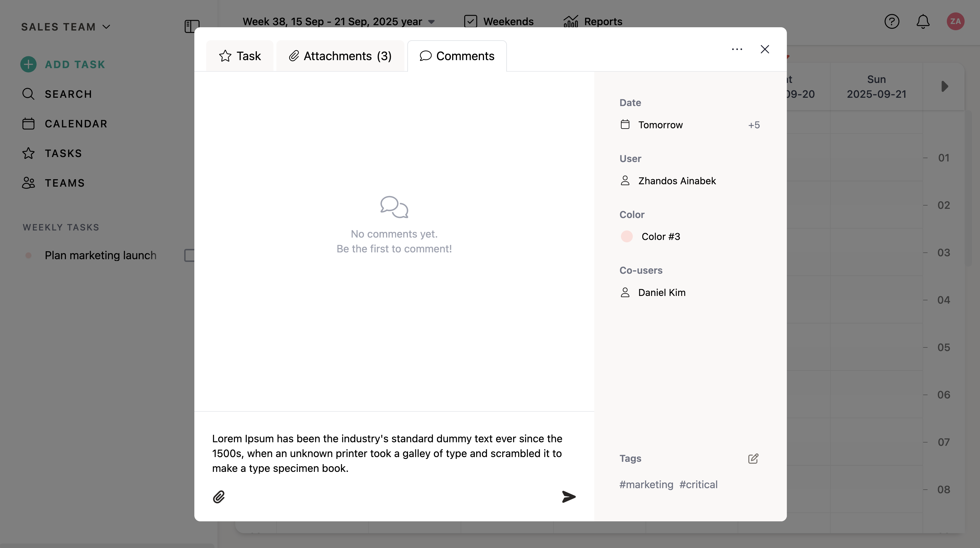The width and height of the screenshot is (980, 548).
Task: Toggle the Weekends checkbox
Action: [471, 22]
